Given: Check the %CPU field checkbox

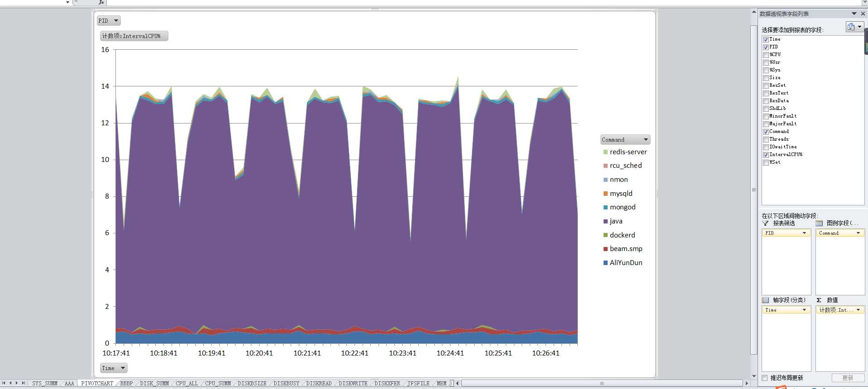Looking at the screenshot, I should (x=766, y=55).
